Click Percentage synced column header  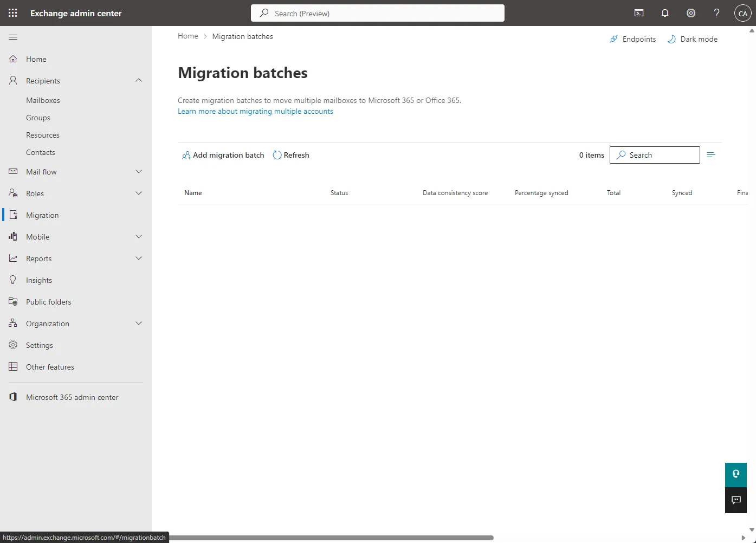541,193
